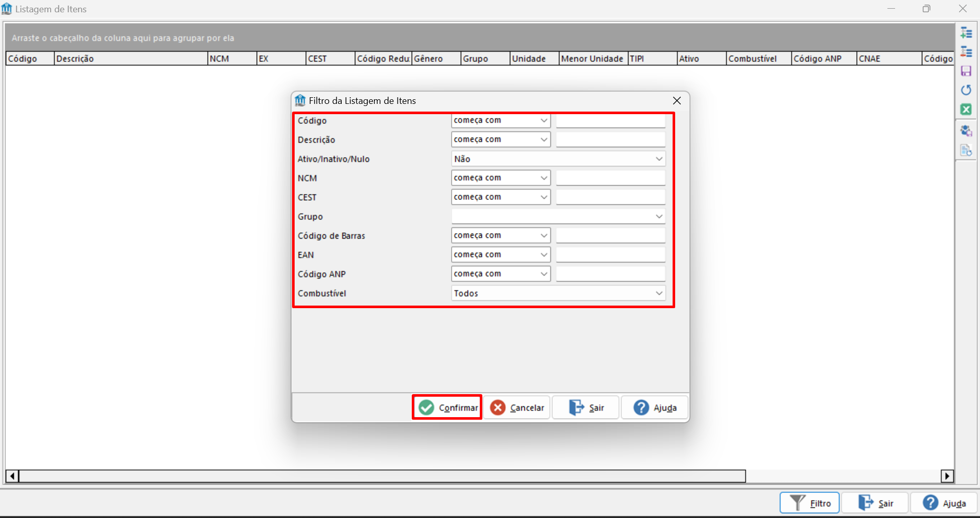Close the Filtro da Listagem de Itens dialog

pyautogui.click(x=677, y=101)
